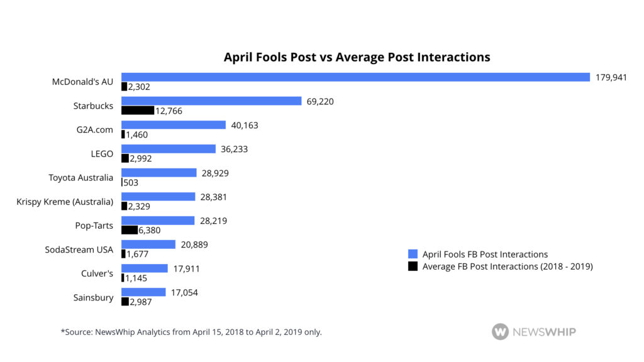Click the 179,941 value label

pos(611,77)
